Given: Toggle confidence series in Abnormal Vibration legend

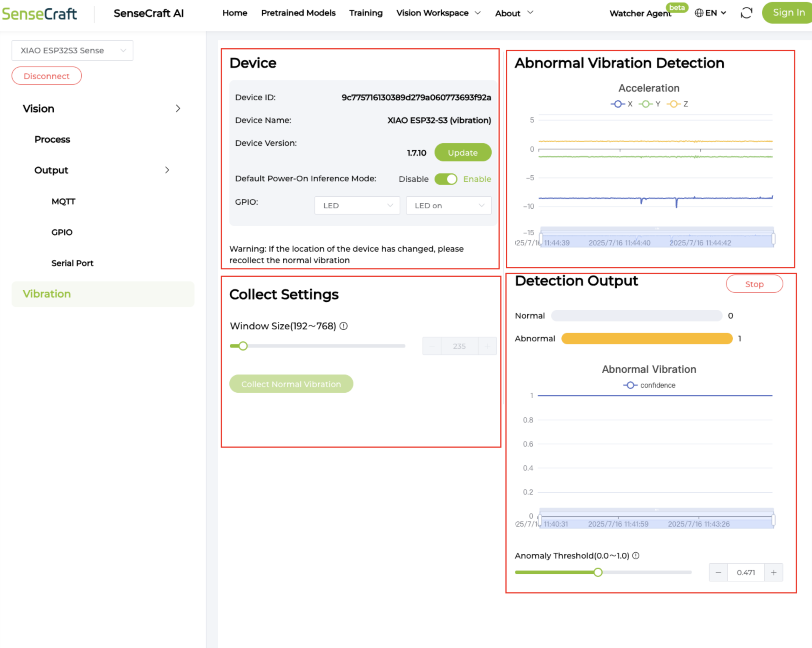Looking at the screenshot, I should [x=649, y=385].
